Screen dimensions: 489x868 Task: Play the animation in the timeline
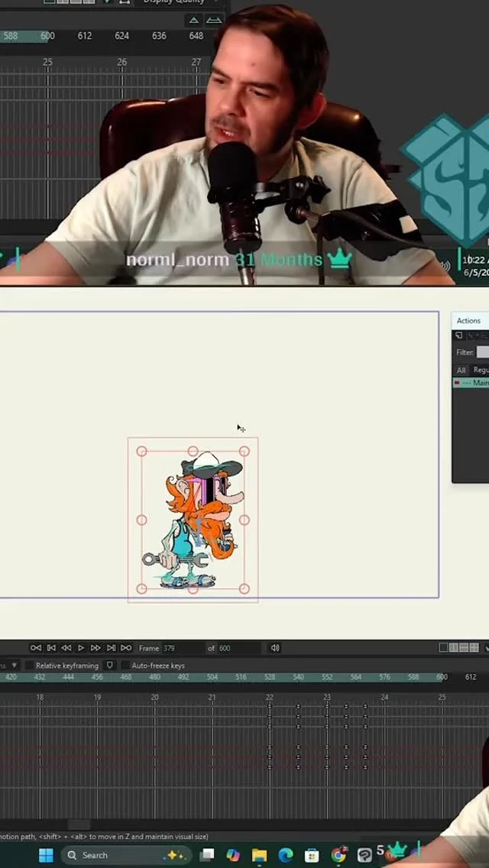[81, 648]
